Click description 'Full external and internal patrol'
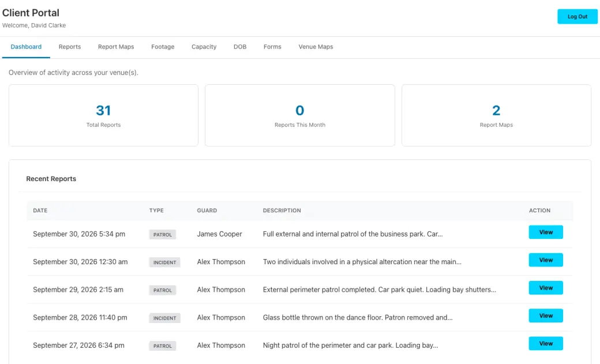Viewport: 600px width, 364px height. point(353,234)
